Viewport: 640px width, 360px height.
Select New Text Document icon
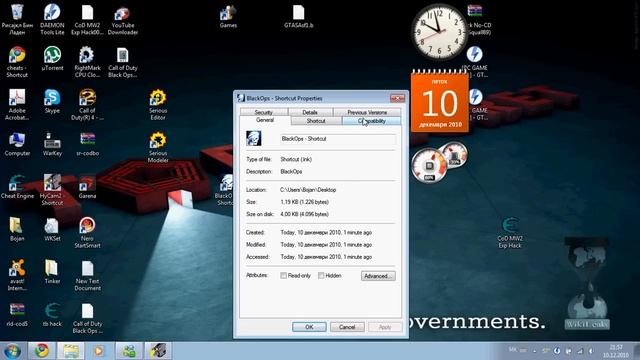pyautogui.click(x=87, y=275)
